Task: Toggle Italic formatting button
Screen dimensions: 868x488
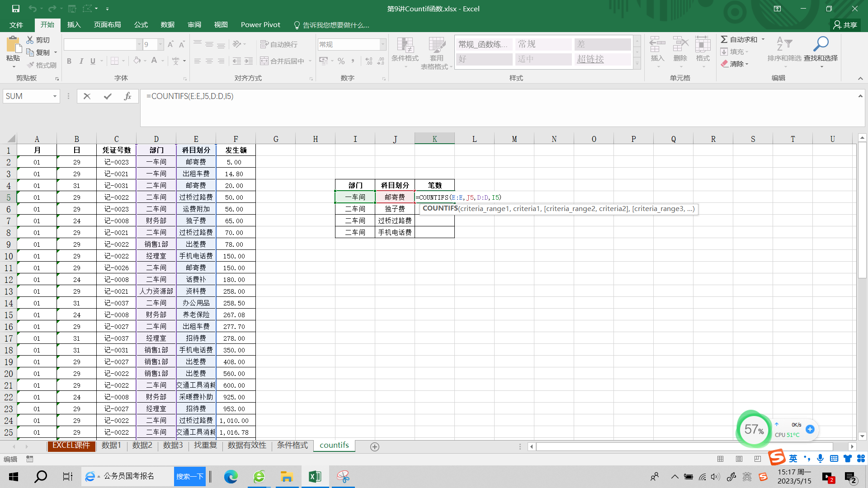Action: [x=81, y=61]
